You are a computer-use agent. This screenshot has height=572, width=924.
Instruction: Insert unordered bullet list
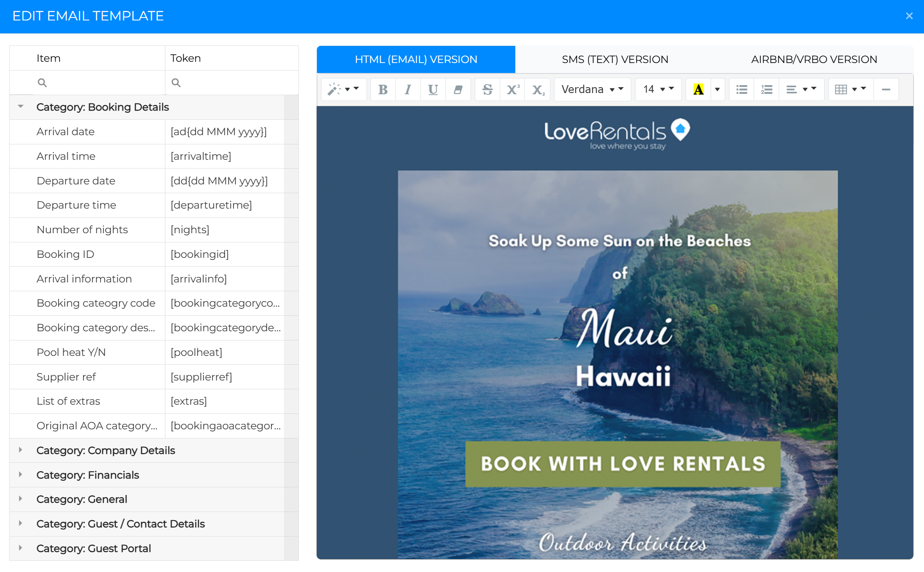point(742,89)
